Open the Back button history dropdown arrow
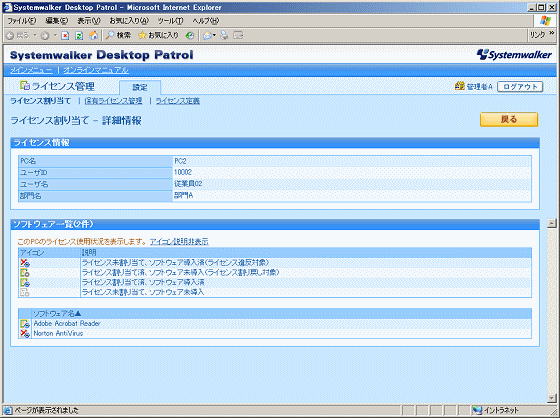 click(35, 35)
